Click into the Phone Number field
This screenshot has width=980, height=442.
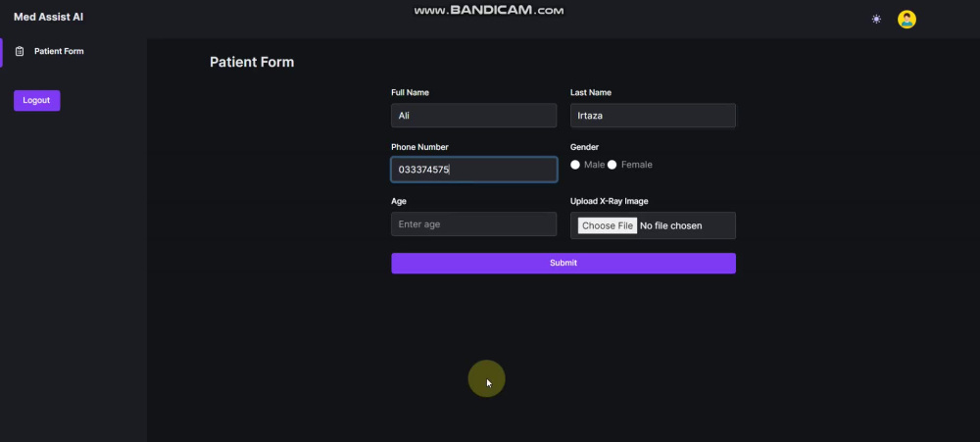(x=473, y=170)
